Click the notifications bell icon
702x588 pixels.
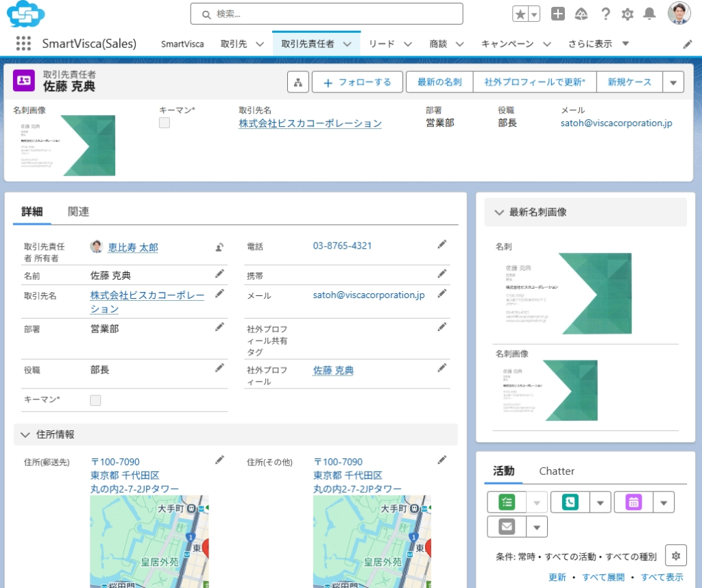(x=649, y=14)
